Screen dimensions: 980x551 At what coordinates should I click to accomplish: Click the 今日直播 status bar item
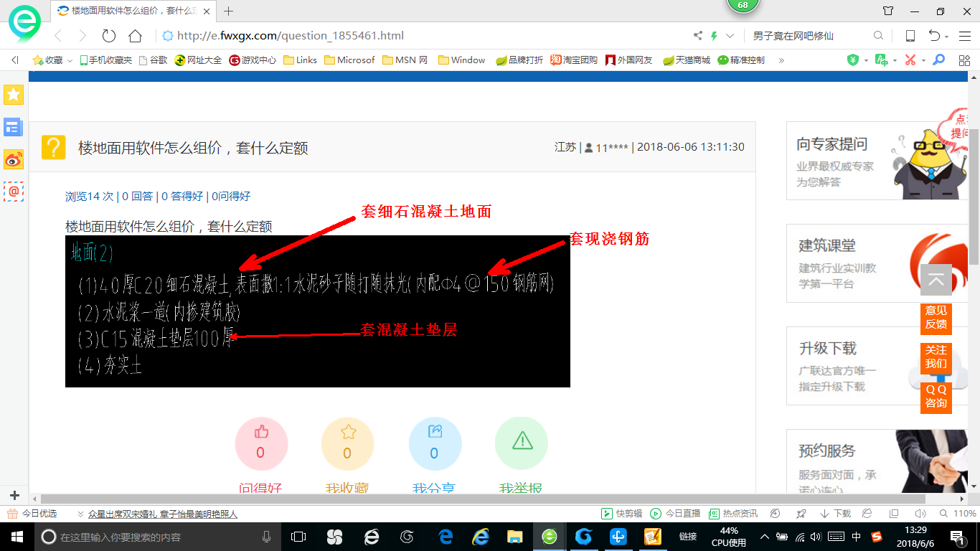point(676,514)
